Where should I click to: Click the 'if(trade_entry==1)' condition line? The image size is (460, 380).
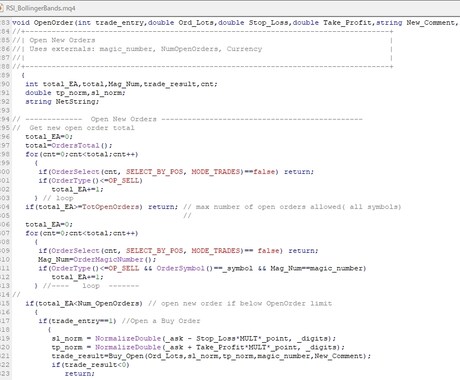77,321
